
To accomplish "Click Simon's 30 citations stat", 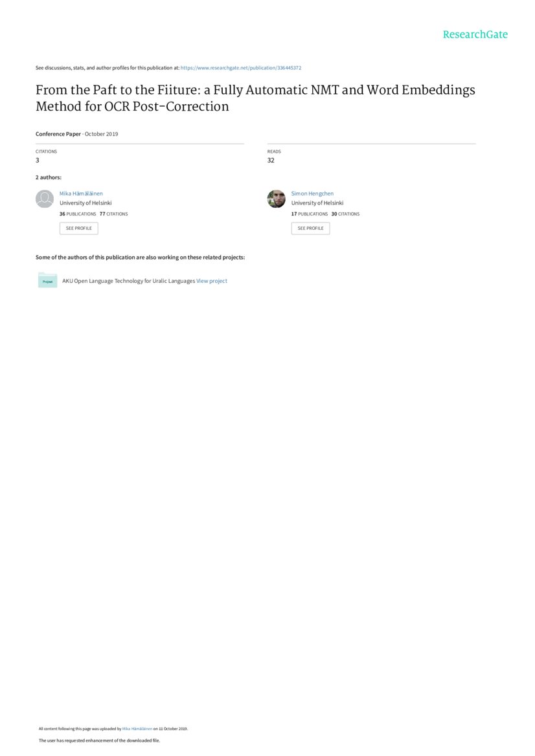I will pos(345,214).
